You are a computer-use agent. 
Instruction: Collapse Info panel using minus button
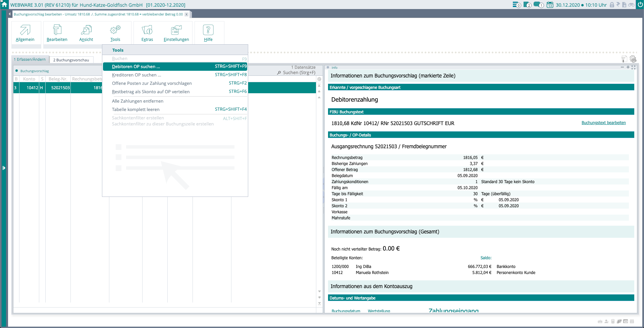pyautogui.click(x=622, y=67)
